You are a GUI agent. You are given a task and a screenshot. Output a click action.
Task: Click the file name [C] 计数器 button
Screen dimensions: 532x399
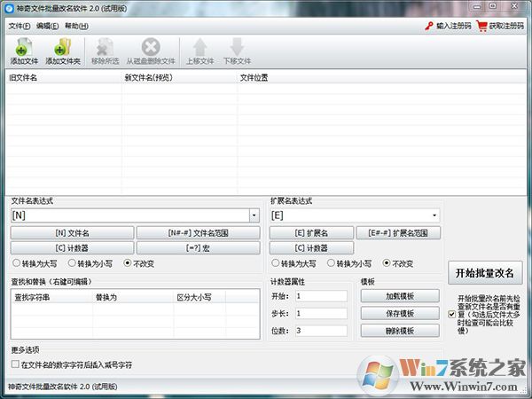pos(73,248)
